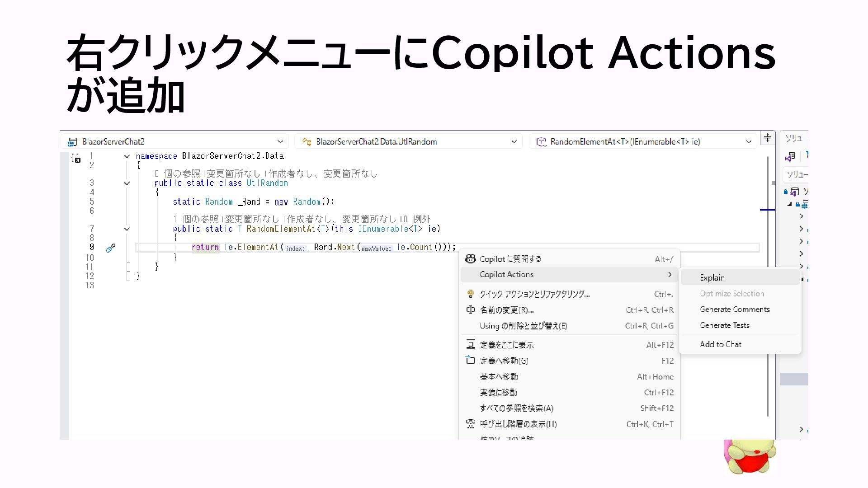Open 'クイック アクションとリファクタリング...' menu item
Screen dimensions: 868x488
(x=570, y=294)
